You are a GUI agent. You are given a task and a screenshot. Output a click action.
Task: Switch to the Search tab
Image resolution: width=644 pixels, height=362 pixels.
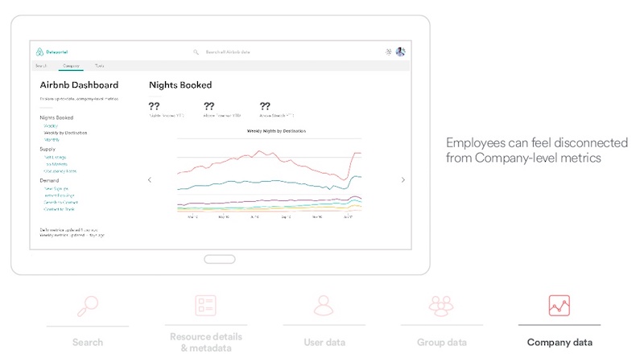[41, 66]
